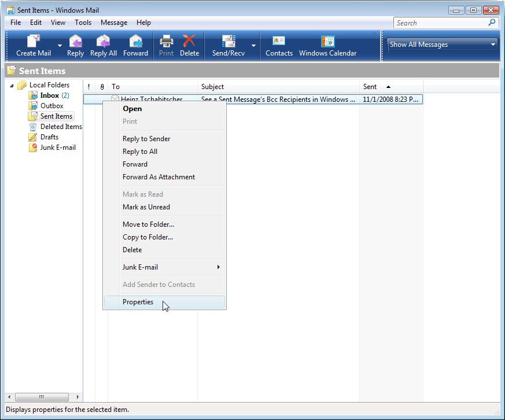This screenshot has height=420, width=505.
Task: Select the Drafts folder
Action: coord(49,137)
